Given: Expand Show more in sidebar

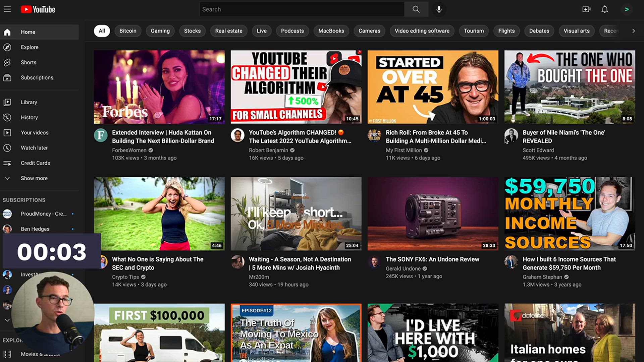Looking at the screenshot, I should coord(40,178).
